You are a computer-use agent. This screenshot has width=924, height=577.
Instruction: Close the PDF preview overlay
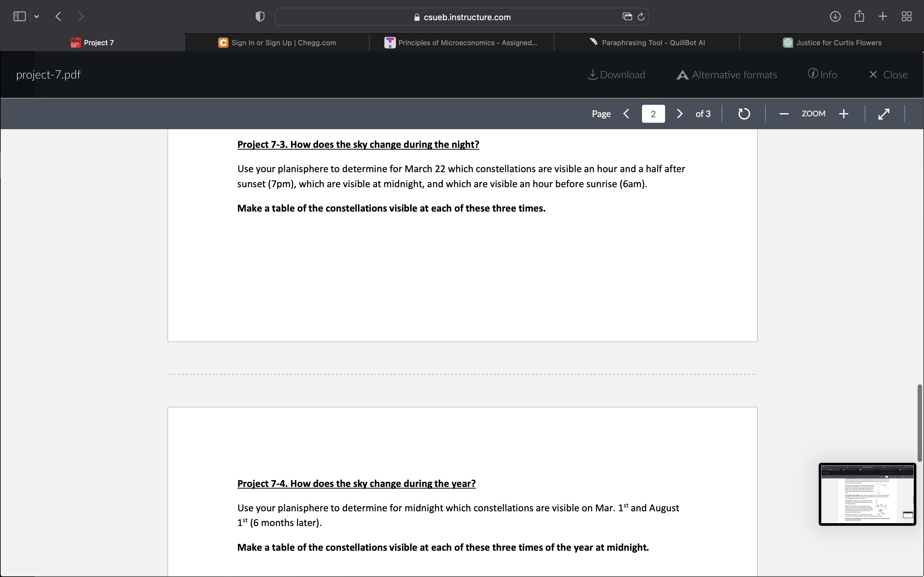(888, 75)
